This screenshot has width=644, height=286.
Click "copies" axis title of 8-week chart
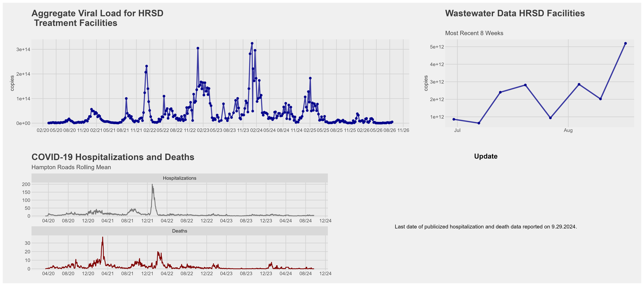pos(426,83)
